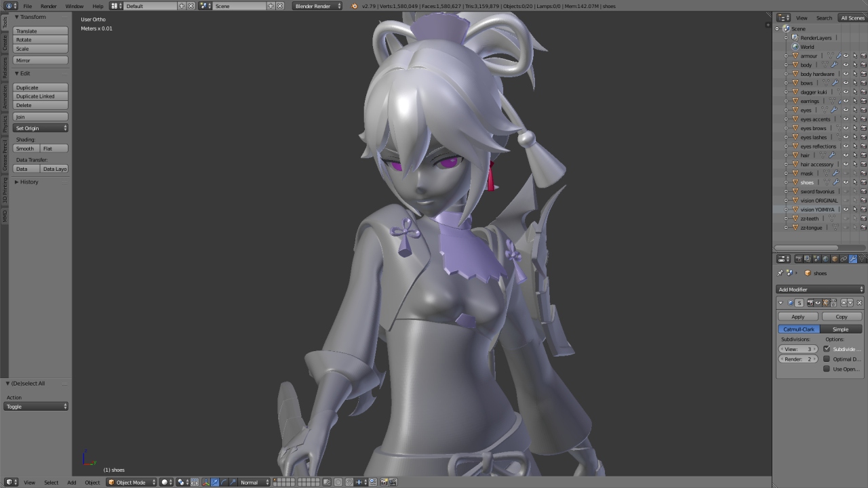Click the Duplicate Linked button
This screenshot has width=868, height=488.
pos(41,96)
